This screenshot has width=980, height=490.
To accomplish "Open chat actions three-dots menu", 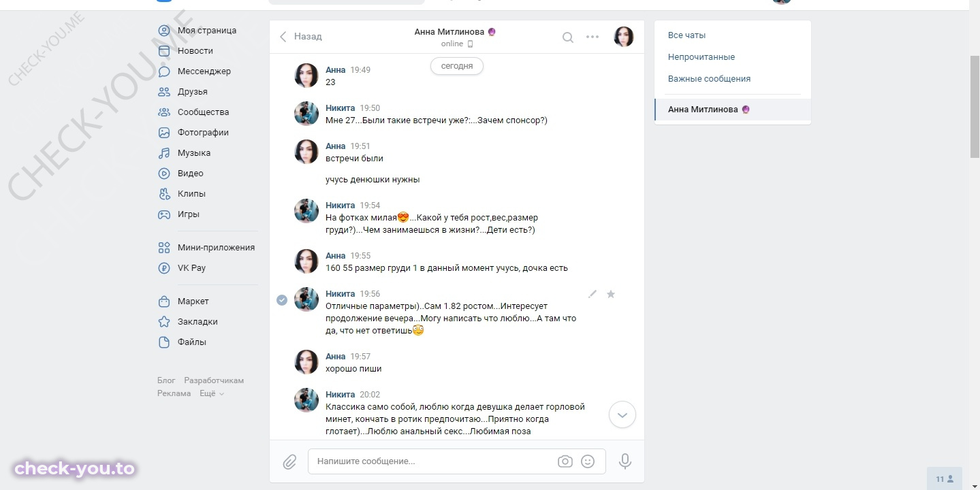I will [x=592, y=37].
